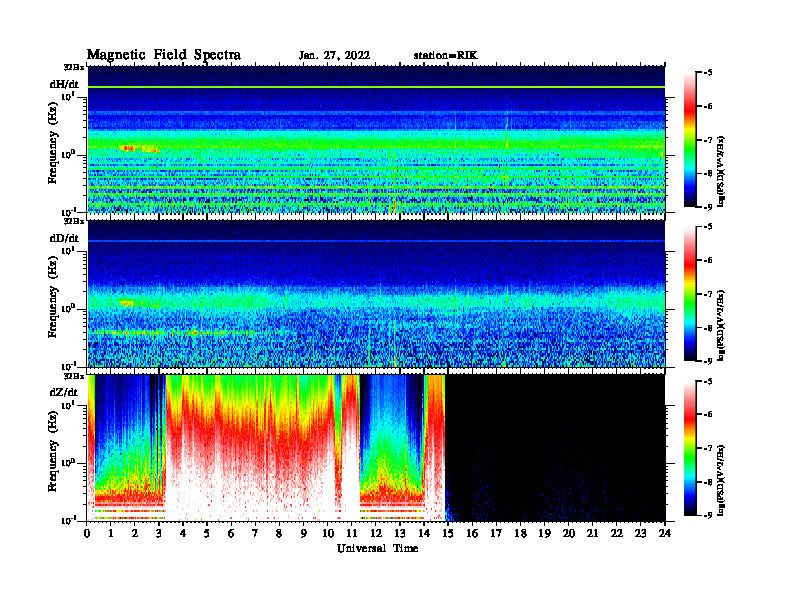The image size is (792, 612).
Task: Click hour tick label "21" on time axis
Action: coord(592,534)
